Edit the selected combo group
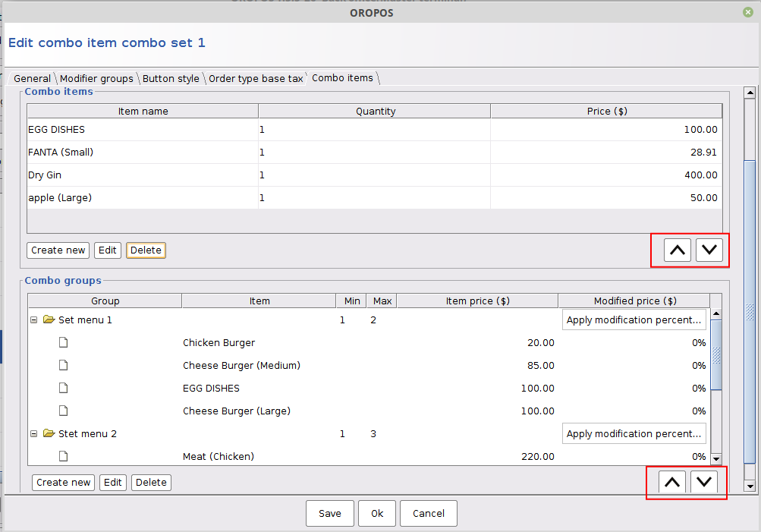This screenshot has width=761, height=532. pyautogui.click(x=112, y=482)
